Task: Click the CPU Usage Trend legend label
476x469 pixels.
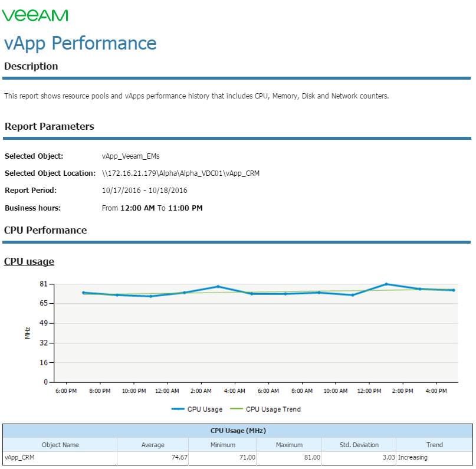Action: [273, 409]
